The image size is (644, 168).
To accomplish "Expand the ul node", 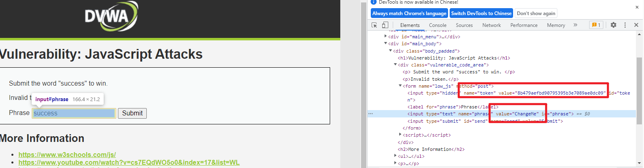I will (x=395, y=156).
